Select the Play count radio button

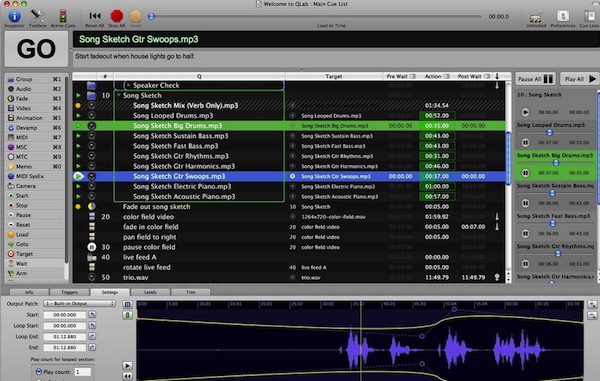[x=39, y=372]
